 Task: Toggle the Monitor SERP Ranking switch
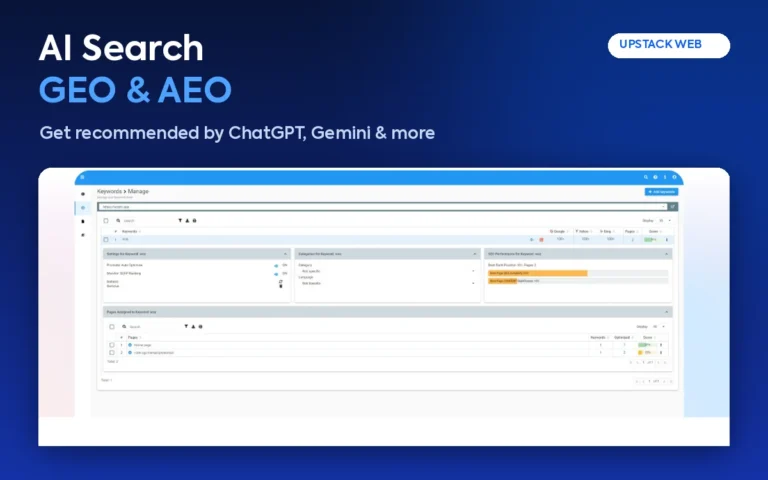tap(276, 274)
